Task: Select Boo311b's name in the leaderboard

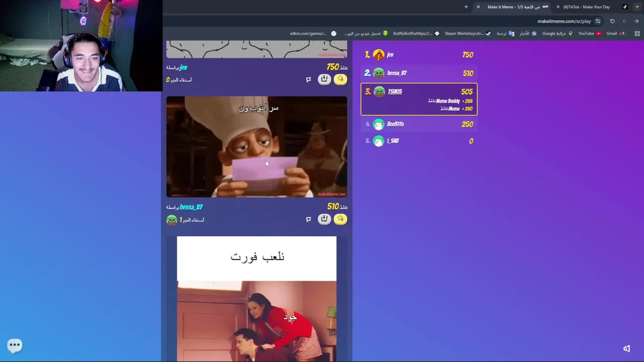Action: [395, 124]
